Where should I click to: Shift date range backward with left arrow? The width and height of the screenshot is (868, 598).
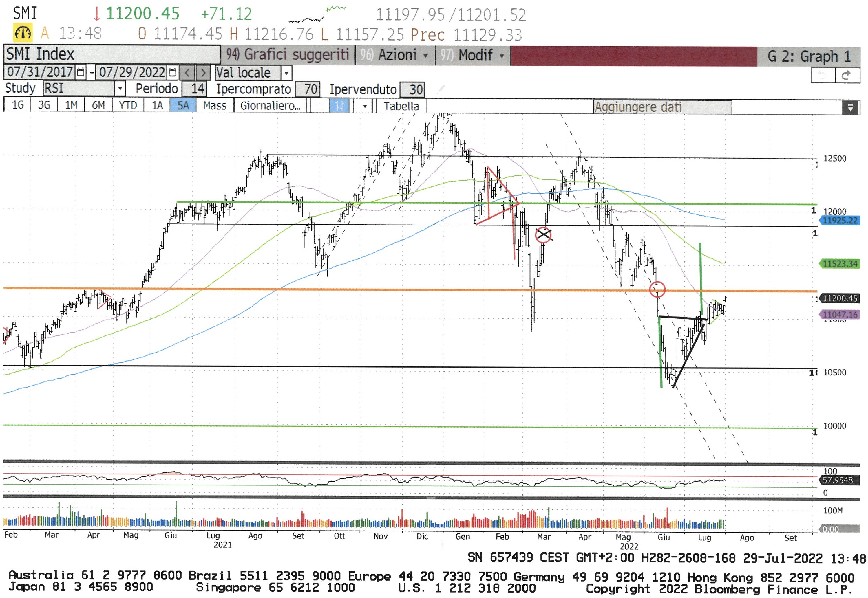[x=187, y=73]
